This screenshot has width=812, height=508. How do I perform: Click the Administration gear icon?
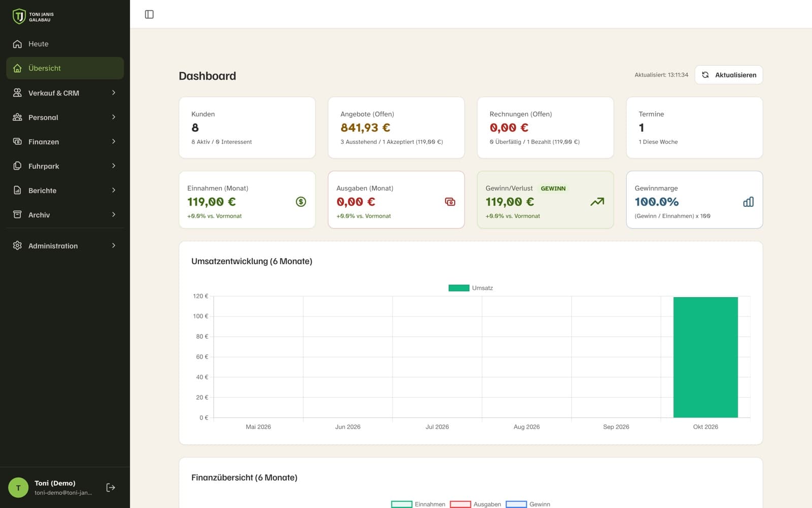[17, 246]
